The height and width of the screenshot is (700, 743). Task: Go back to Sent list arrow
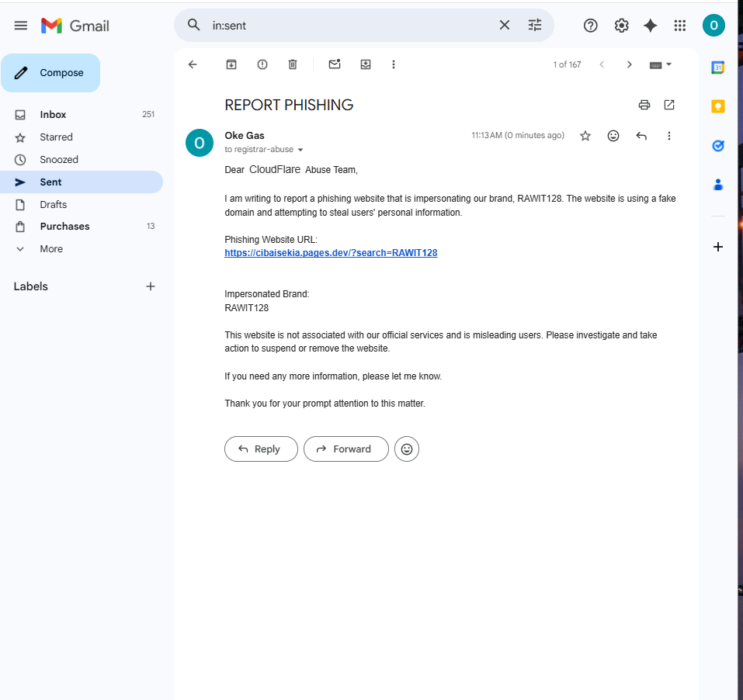coord(193,64)
